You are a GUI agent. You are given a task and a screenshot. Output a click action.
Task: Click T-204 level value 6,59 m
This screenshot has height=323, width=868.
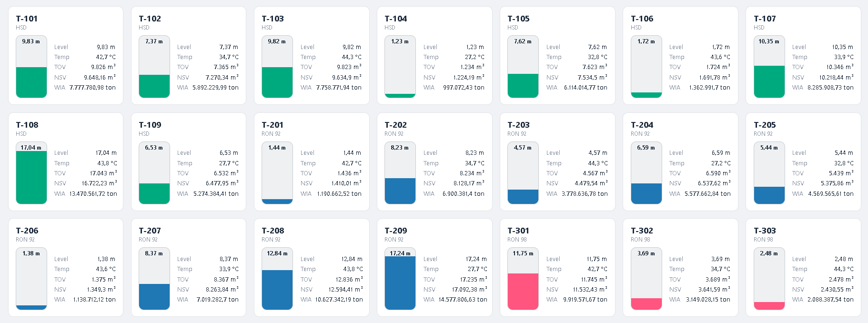(x=721, y=153)
